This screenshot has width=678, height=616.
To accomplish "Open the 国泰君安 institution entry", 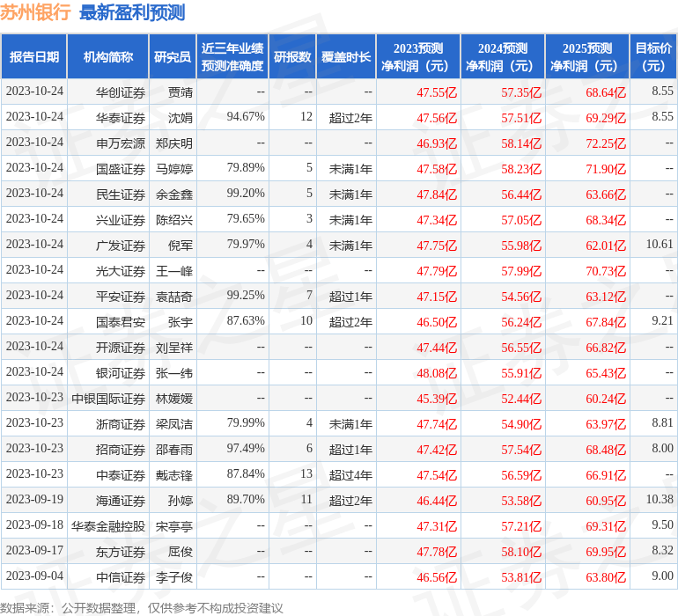I will pos(121,322).
